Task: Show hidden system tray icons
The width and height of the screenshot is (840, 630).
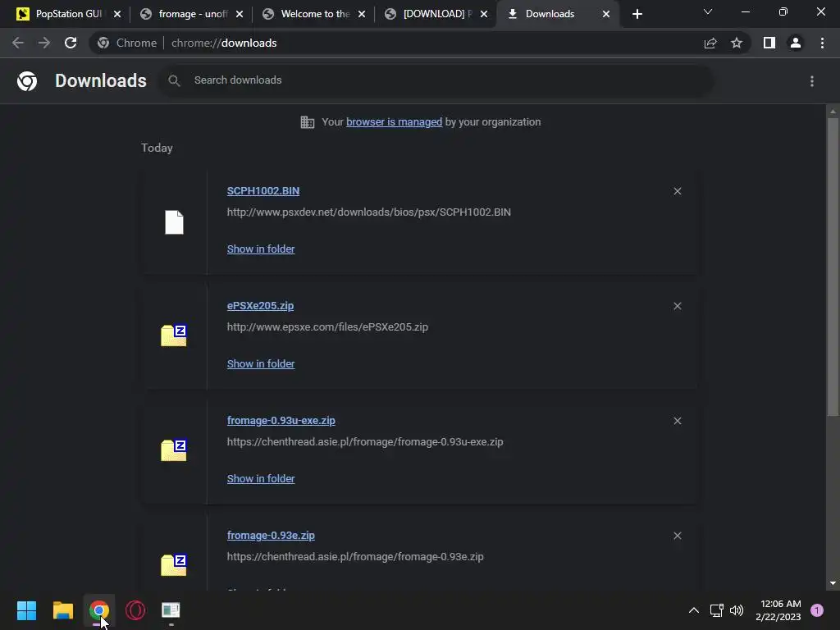Action: pos(694,610)
